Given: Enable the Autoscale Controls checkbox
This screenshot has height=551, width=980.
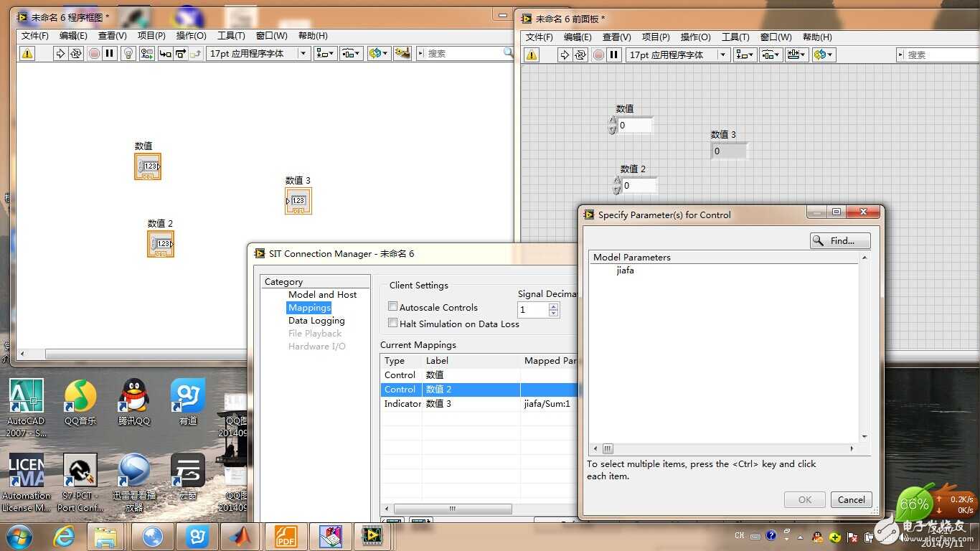Looking at the screenshot, I should pyautogui.click(x=392, y=307).
